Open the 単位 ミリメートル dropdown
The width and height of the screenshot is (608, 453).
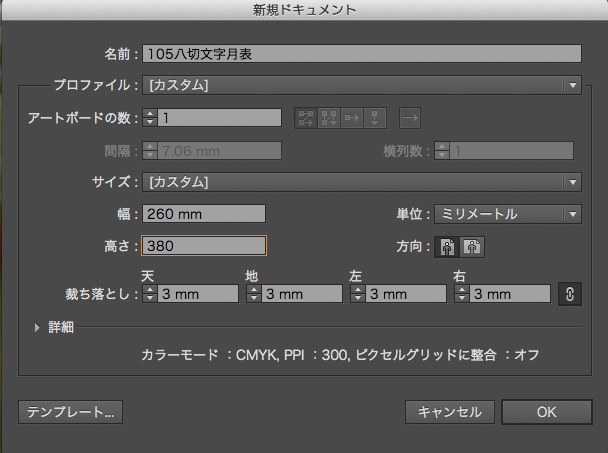click(x=508, y=214)
